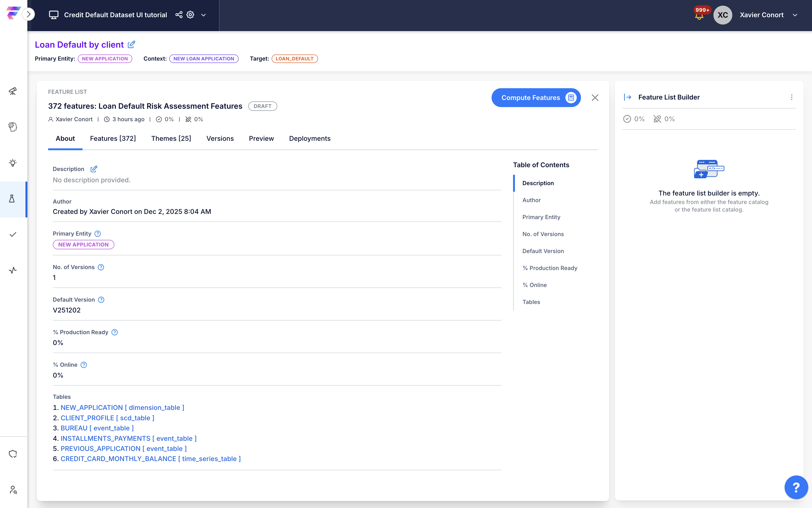This screenshot has width=812, height=508.
Task: Collapse the Feature List Builder panel arrow
Action: (627, 97)
